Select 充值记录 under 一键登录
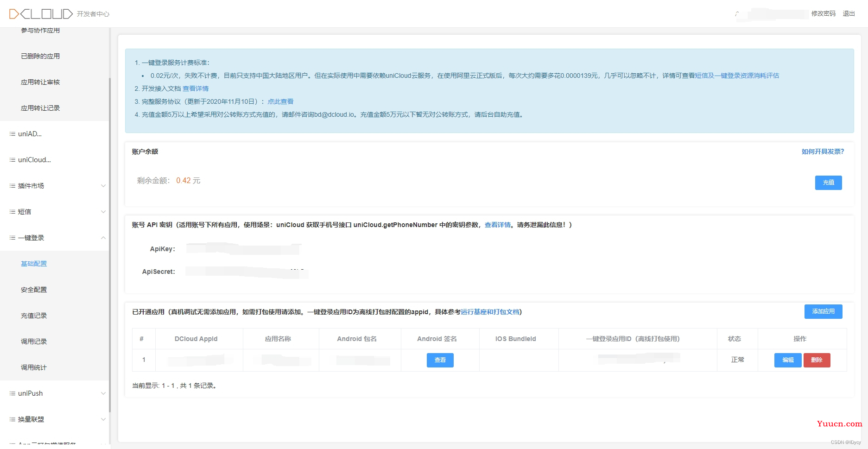 (x=34, y=316)
